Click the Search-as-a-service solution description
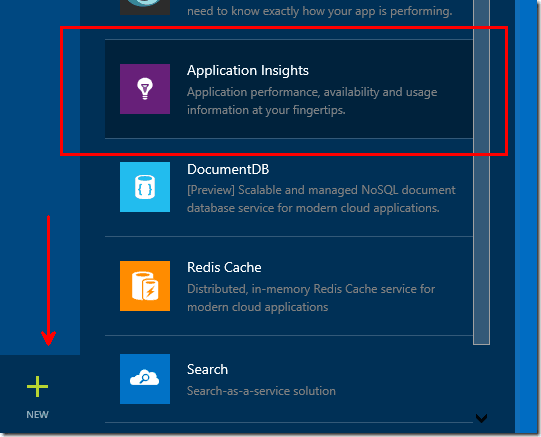This screenshot has height=437, width=541. [261, 391]
